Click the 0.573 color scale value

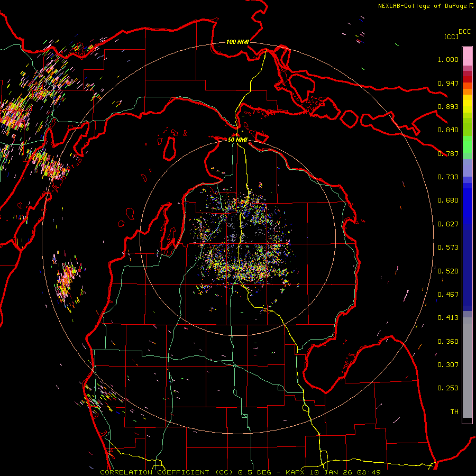coord(448,248)
